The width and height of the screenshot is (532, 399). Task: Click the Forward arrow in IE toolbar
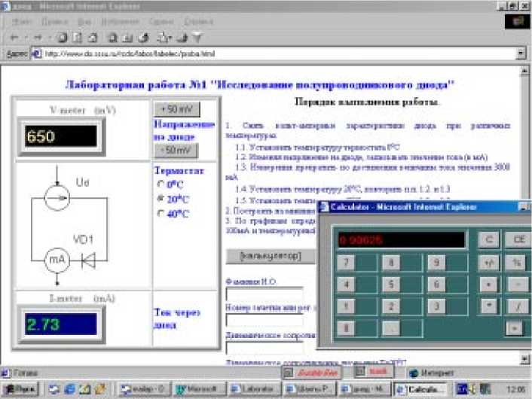38,38
